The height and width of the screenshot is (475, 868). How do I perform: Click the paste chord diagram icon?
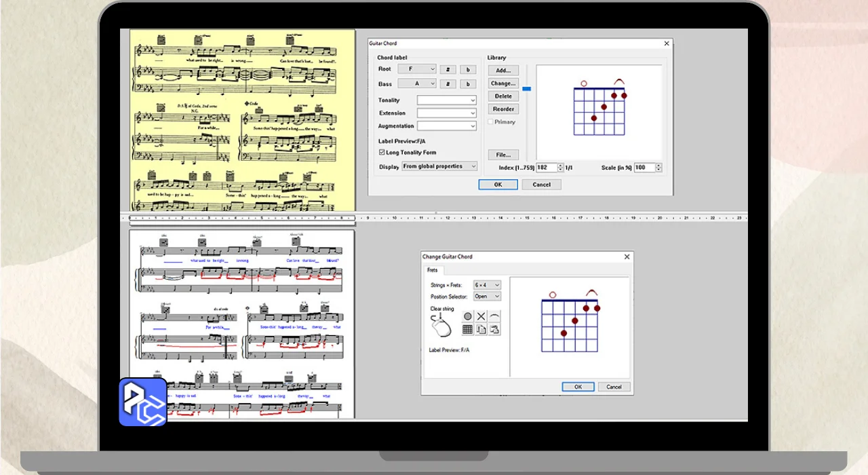coord(494,329)
